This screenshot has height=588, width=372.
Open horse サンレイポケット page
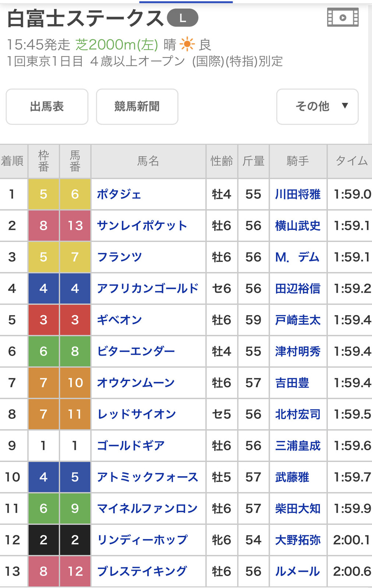click(142, 226)
